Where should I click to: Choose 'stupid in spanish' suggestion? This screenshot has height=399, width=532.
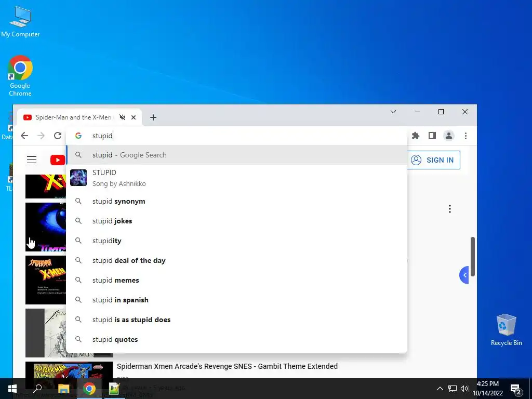(x=237, y=300)
